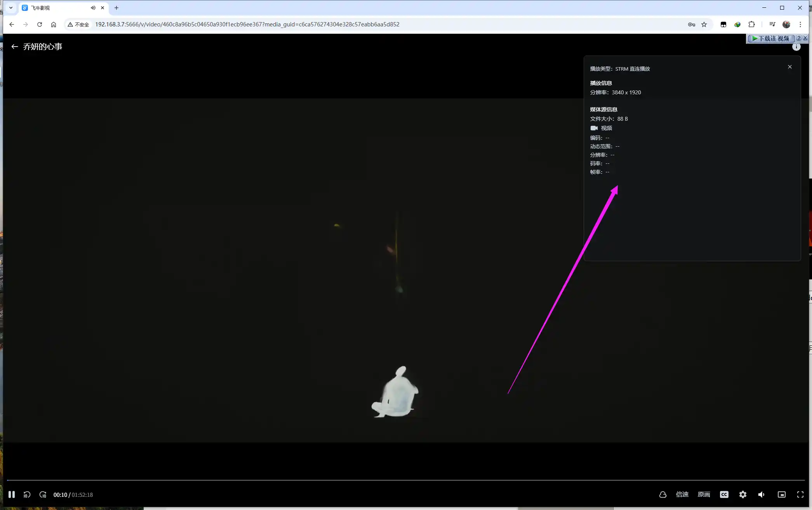Open the 倍速 playback speed menu
Screen dimensions: 812x510
[682, 494]
